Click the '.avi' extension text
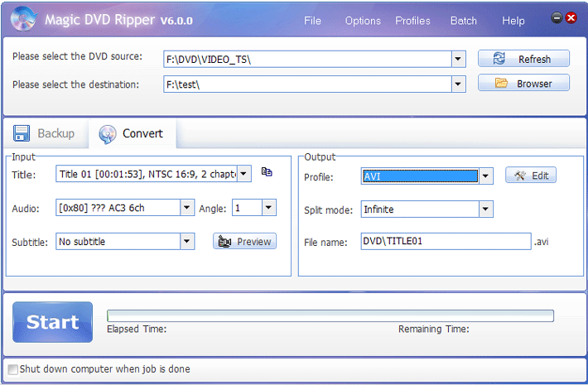This screenshot has width=588, height=385. [x=541, y=242]
